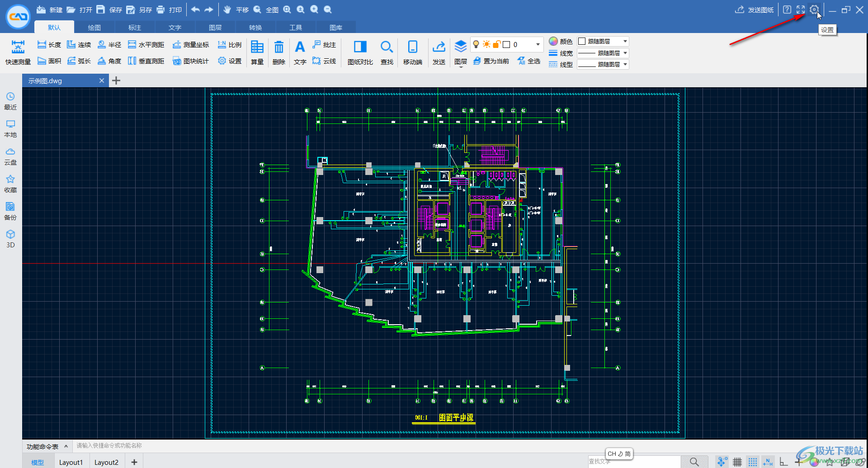Image resolution: width=868 pixels, height=468 pixels.
Task: Select the 文字 text tool
Action: 300,52
